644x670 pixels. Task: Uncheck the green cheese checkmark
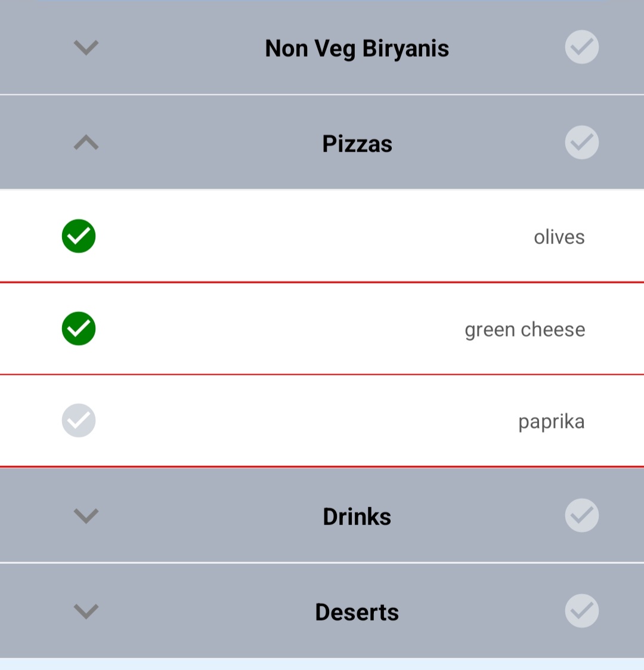point(79,329)
